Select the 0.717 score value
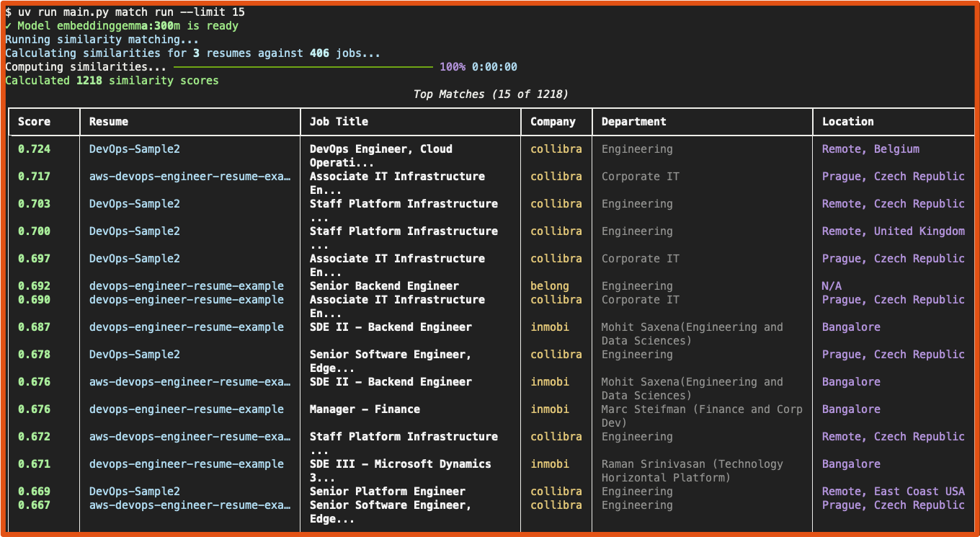 tap(34, 177)
